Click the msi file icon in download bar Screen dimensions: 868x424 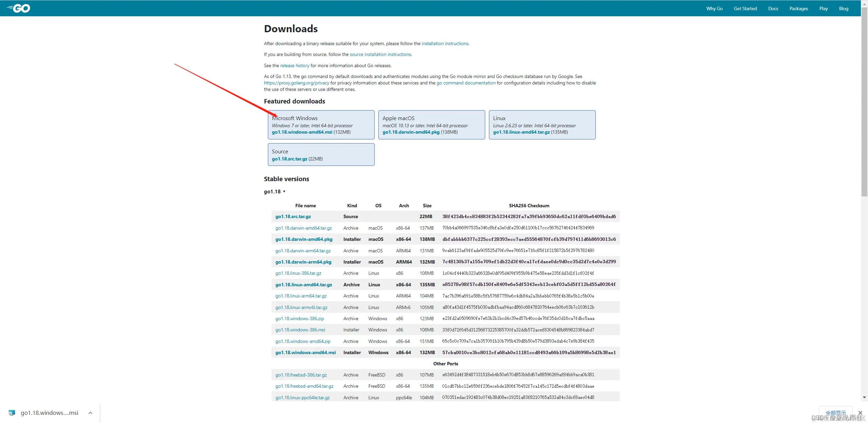pyautogui.click(x=12, y=413)
